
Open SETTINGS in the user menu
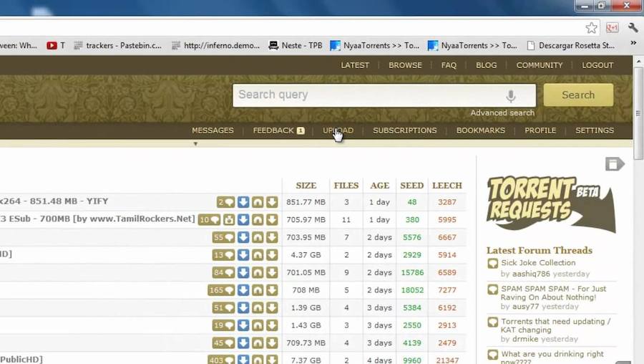[595, 130]
